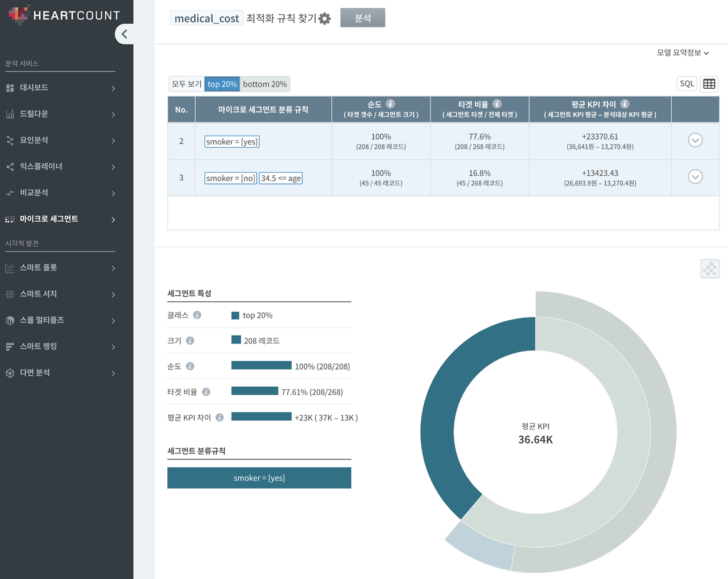
Task: Click info icon beside 순도 column header
Action: point(390,104)
